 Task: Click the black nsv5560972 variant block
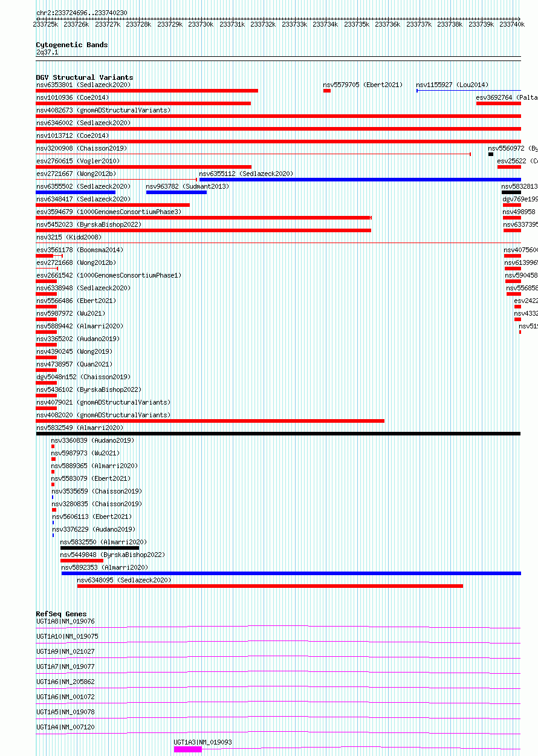(491, 154)
